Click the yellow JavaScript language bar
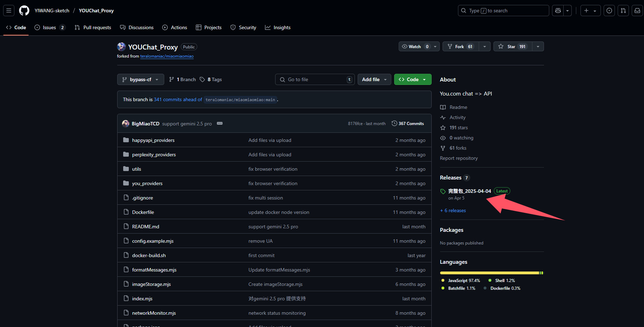This screenshot has width=644, height=327. tap(489, 273)
